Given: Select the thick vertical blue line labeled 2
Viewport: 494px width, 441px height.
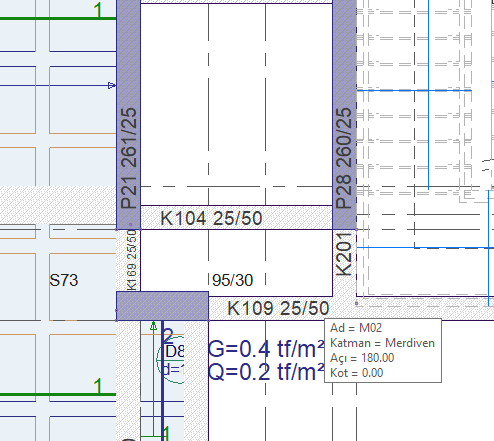Looking at the screenshot, I should [x=163, y=381].
